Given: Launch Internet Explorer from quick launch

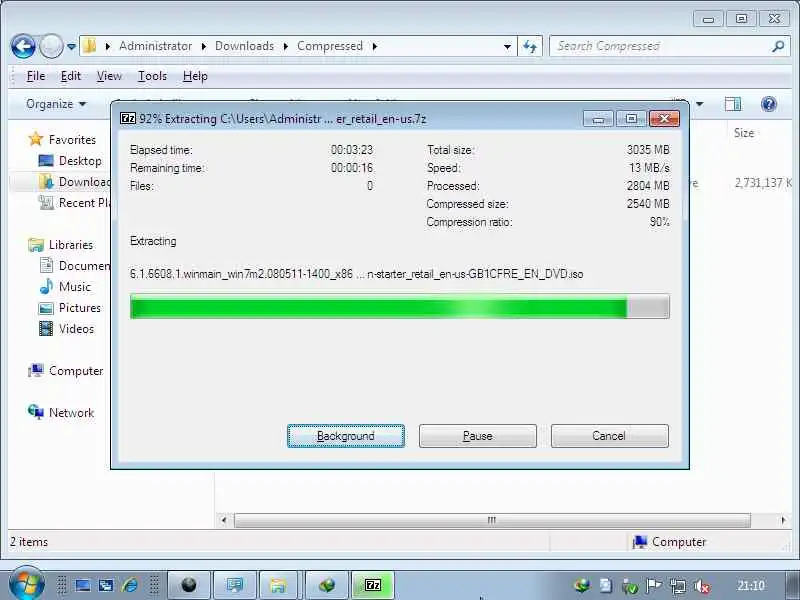Looking at the screenshot, I should (x=130, y=585).
